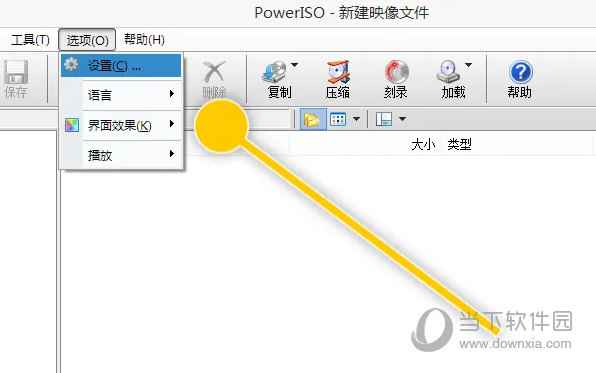Screen dimensions: 596x373
Task: Click the 保存 floppy disk toolbar icon
Action: 16,72
